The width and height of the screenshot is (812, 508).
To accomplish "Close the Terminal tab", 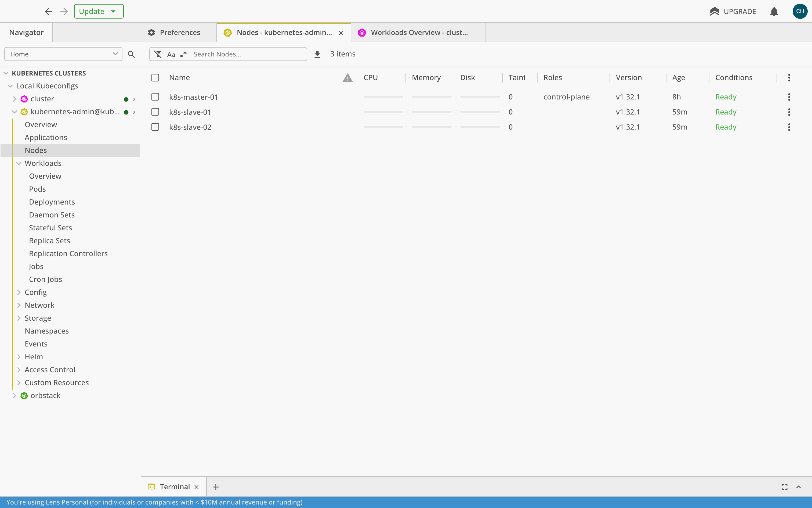I will [197, 487].
